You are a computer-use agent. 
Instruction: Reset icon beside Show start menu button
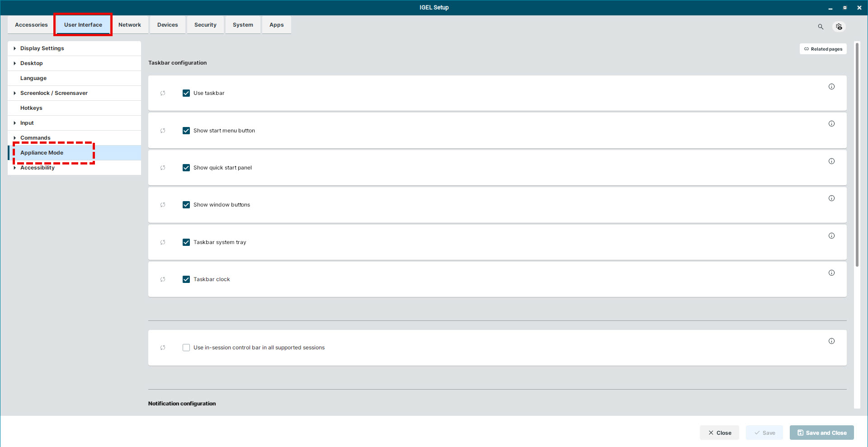coord(163,131)
